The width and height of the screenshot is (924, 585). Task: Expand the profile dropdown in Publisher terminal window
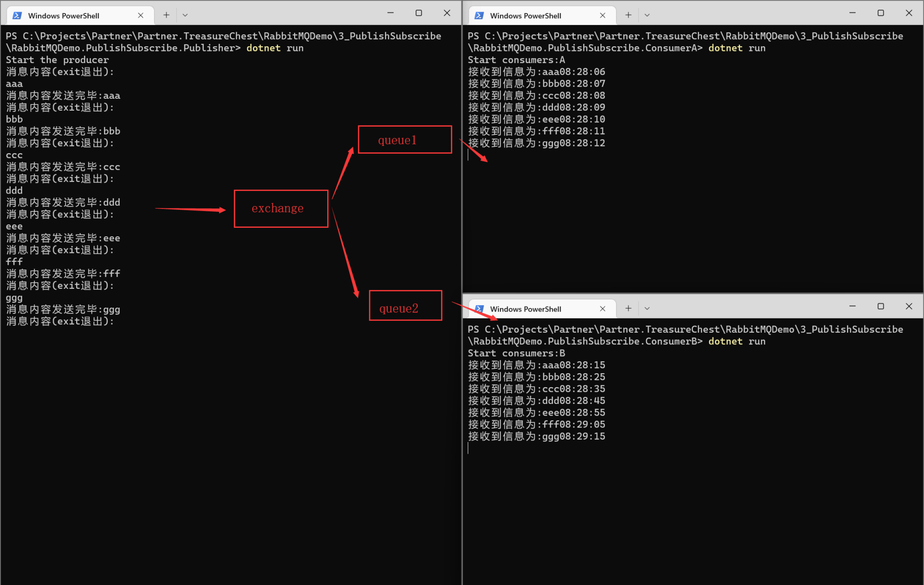tap(185, 15)
